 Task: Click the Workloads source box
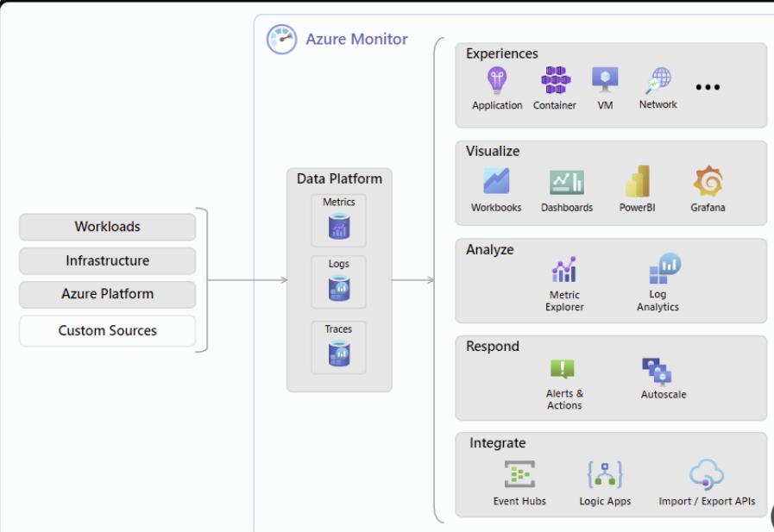(x=108, y=227)
